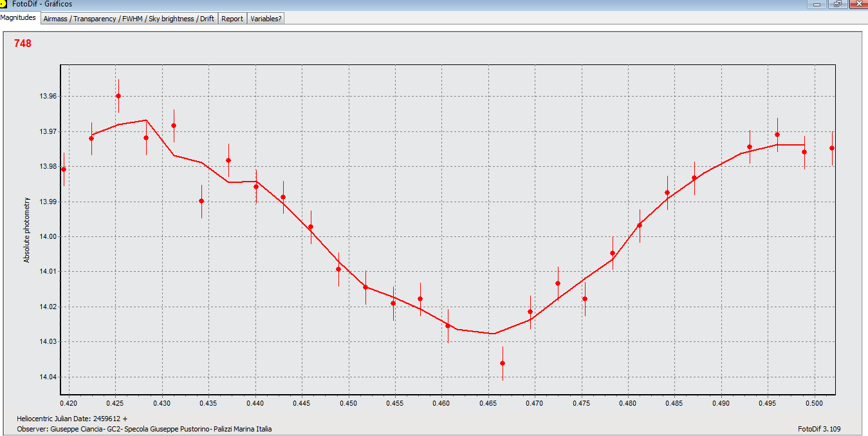Screen dimensions: 868x436
Task: Select the Variables? tab
Action: [x=266, y=19]
